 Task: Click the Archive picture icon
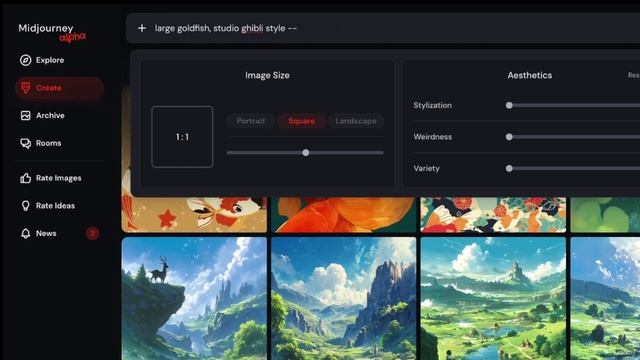click(x=25, y=116)
